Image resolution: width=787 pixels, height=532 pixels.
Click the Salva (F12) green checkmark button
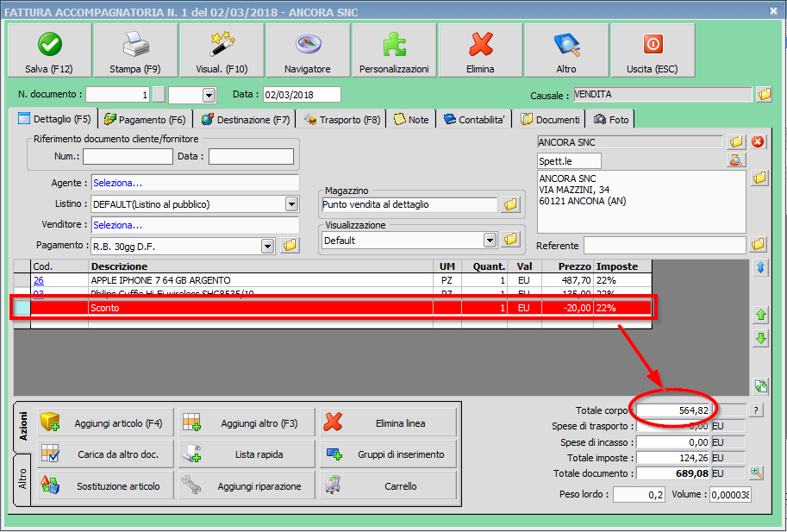50,51
